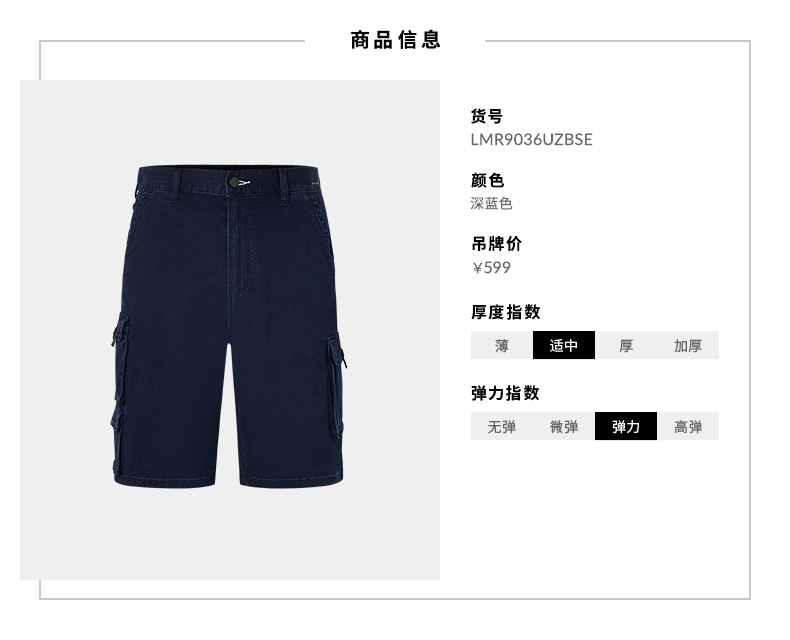Click the shorts waistband button
Image resolution: width=790 pixels, height=640 pixels.
(x=234, y=182)
